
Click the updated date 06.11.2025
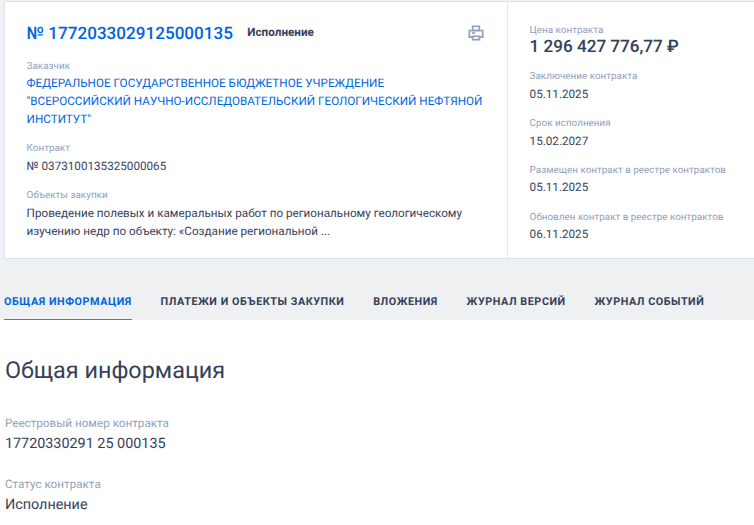tap(559, 234)
